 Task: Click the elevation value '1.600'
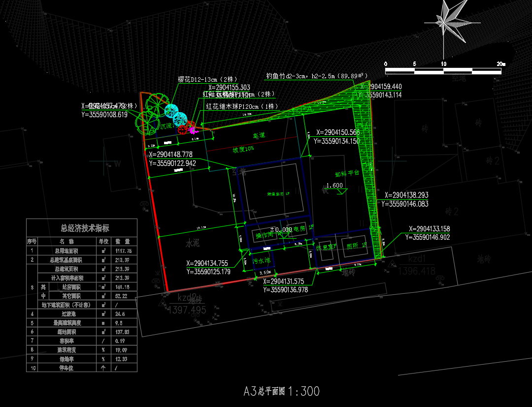click(334, 186)
